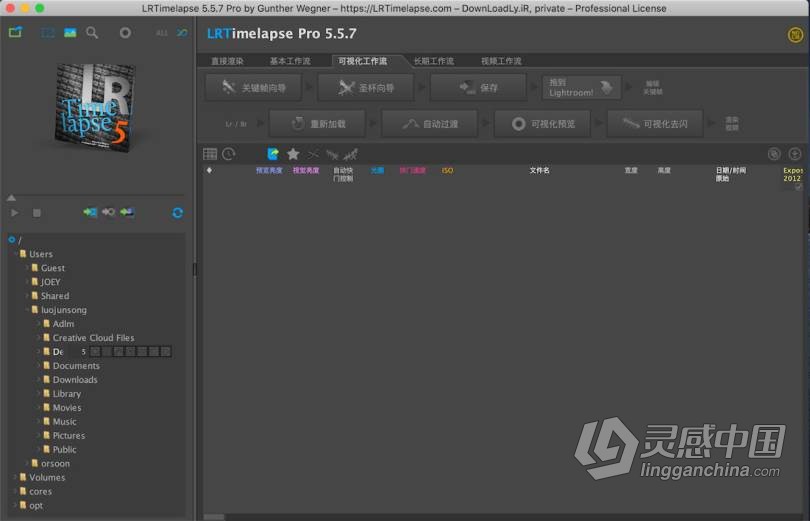This screenshot has width=810, height=521.
Task: Click the blue grid view icon in left toolbar
Action: (48, 33)
